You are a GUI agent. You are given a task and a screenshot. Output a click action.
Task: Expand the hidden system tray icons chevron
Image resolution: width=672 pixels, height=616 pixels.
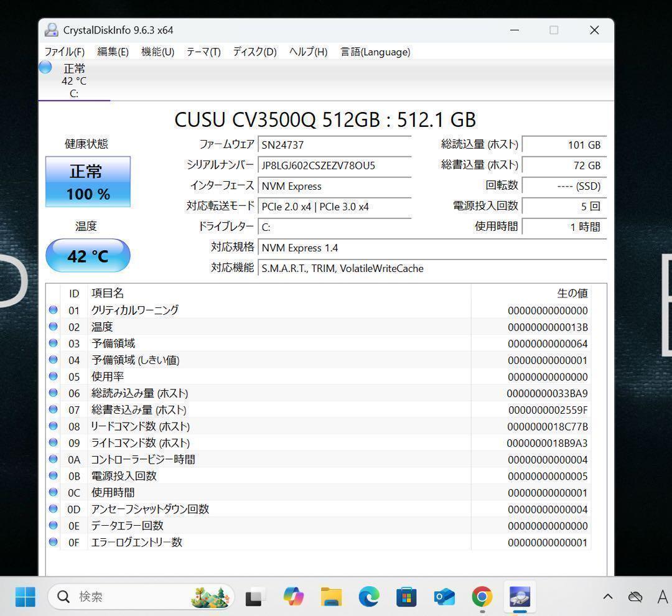pyautogui.click(x=608, y=596)
